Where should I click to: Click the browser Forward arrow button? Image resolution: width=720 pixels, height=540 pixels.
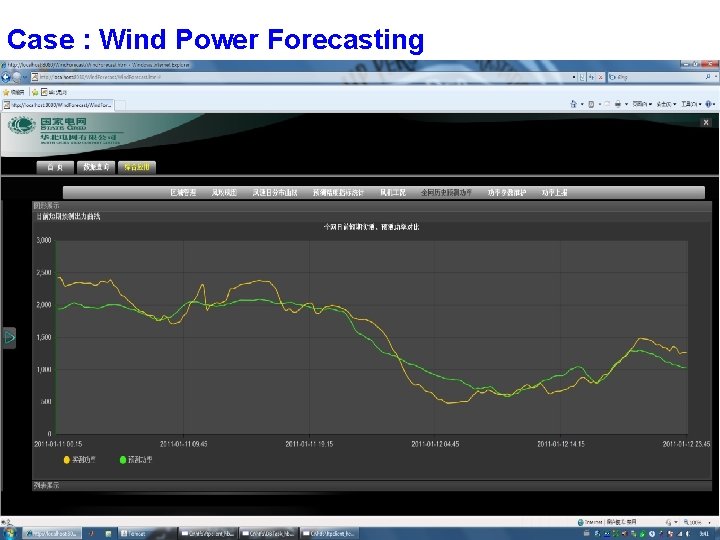click(17, 77)
